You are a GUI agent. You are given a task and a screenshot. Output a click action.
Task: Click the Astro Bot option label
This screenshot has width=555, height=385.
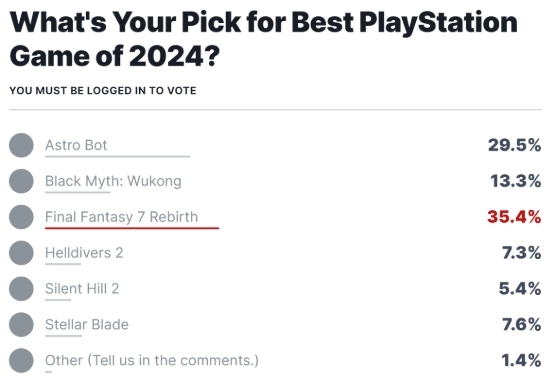point(76,145)
